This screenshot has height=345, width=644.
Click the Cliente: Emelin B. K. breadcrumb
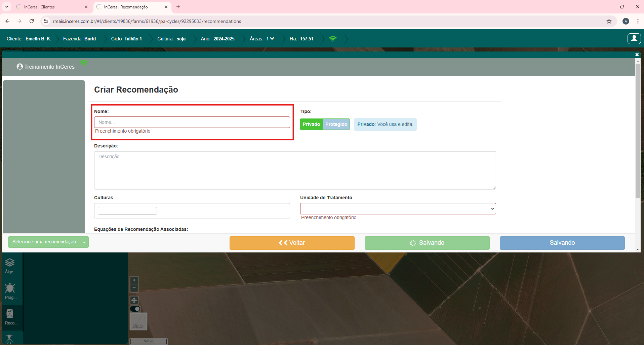tap(29, 39)
